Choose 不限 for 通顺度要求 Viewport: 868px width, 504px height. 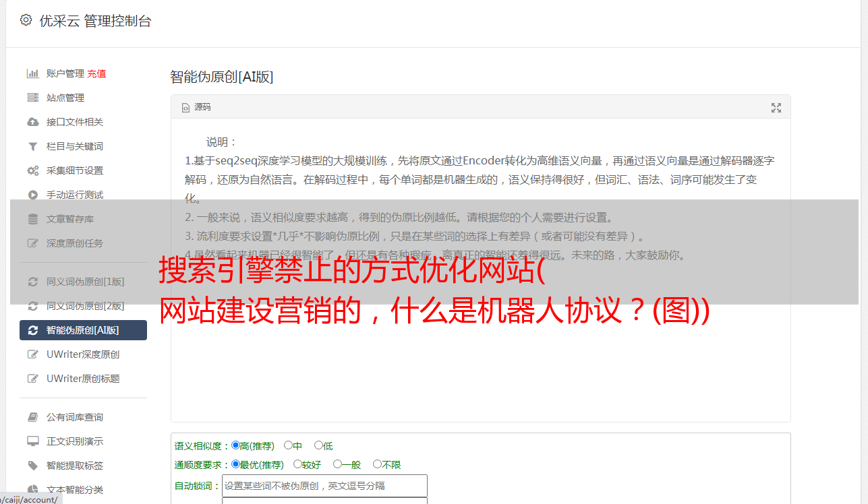[377, 464]
